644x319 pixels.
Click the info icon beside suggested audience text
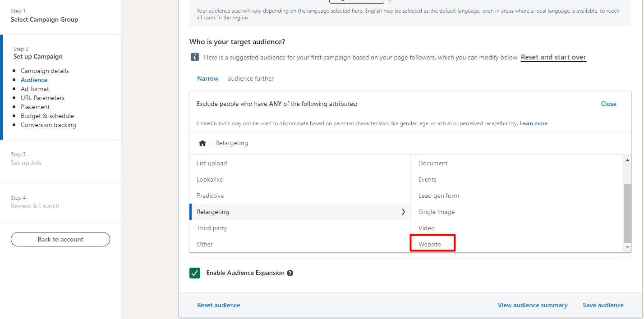coord(194,57)
